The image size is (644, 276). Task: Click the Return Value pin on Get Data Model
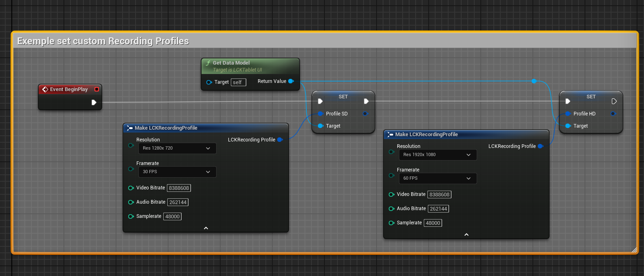291,81
